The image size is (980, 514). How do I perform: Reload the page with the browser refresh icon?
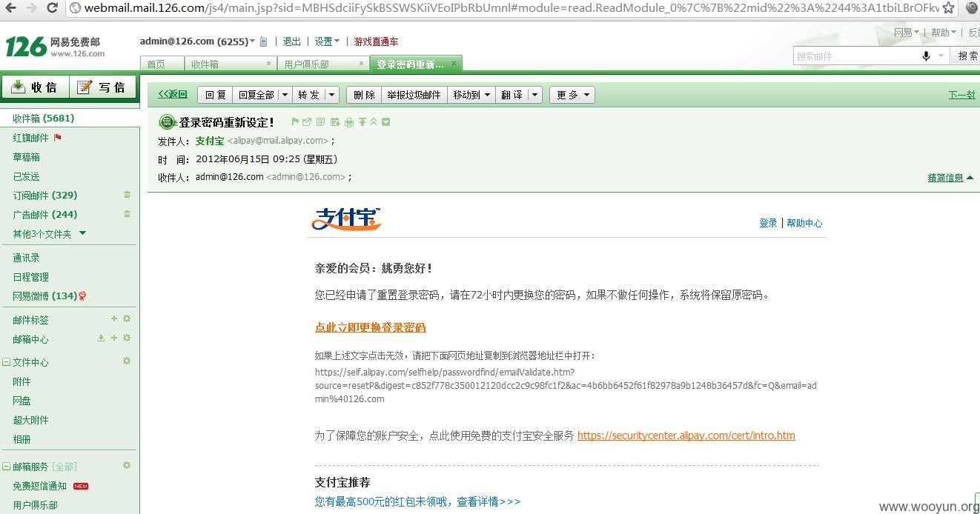coord(52,8)
